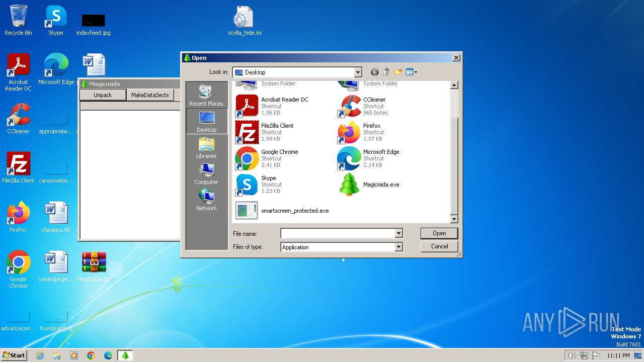The image size is (644, 362).
Task: Switch to Magicmida taskbar button
Action: click(125, 355)
